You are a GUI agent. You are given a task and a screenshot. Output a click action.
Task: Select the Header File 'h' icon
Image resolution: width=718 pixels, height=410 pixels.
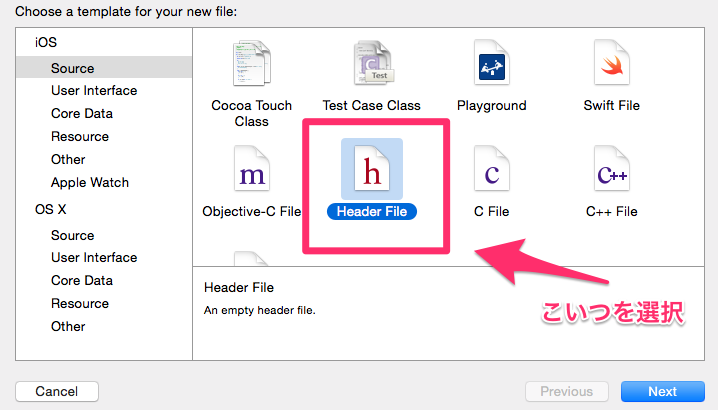(x=372, y=169)
